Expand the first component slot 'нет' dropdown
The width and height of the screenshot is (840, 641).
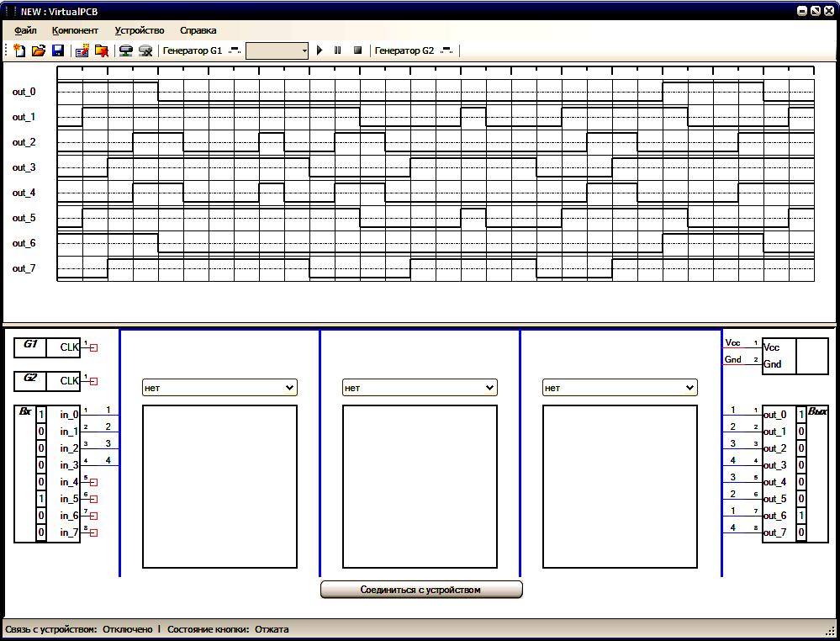(x=219, y=388)
